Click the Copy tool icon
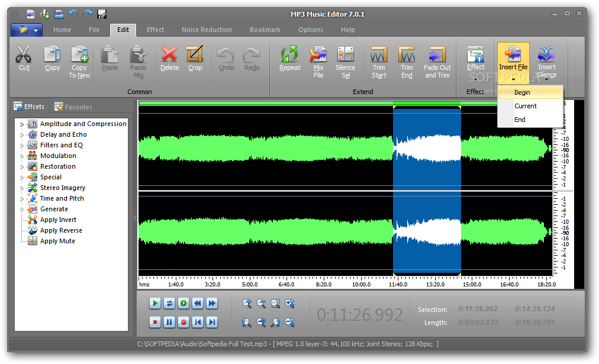This screenshot has width=599, height=364. click(x=52, y=53)
